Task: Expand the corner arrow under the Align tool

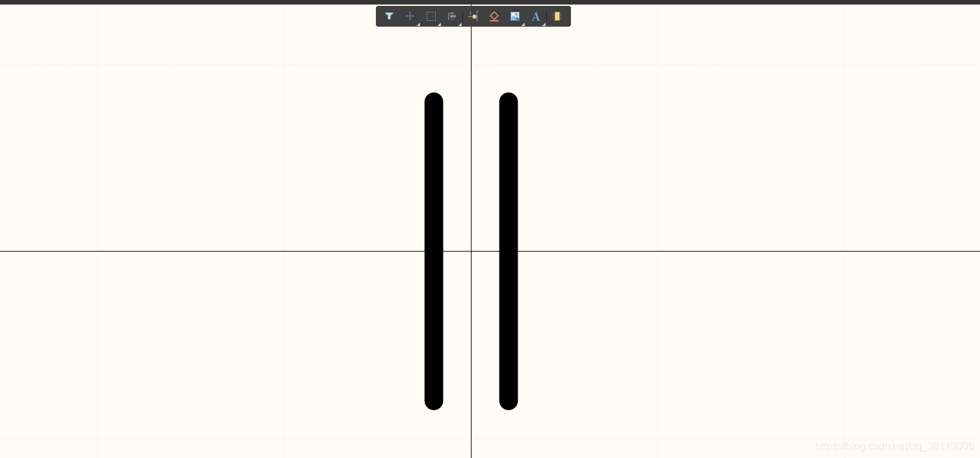Action: tap(460, 24)
